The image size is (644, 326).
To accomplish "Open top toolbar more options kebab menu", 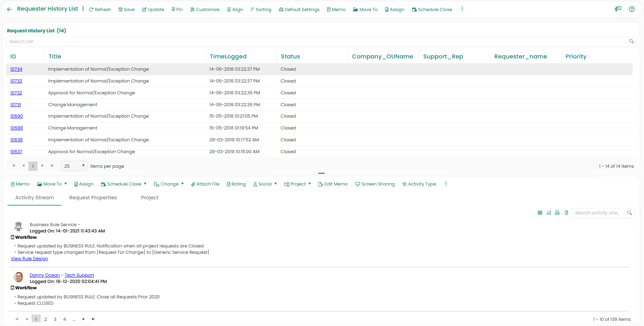I will click(462, 9).
